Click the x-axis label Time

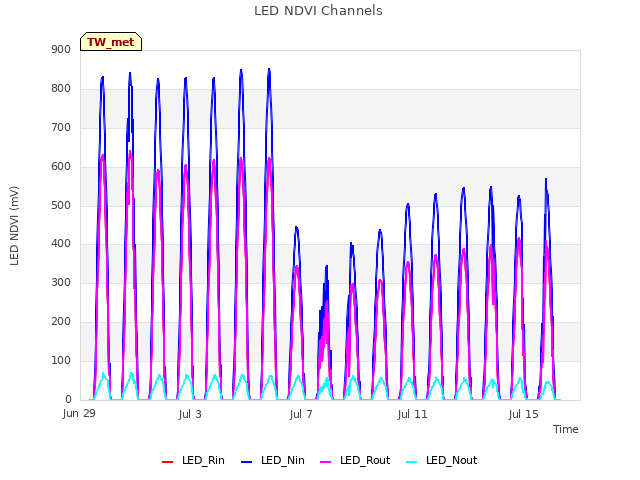(x=566, y=429)
